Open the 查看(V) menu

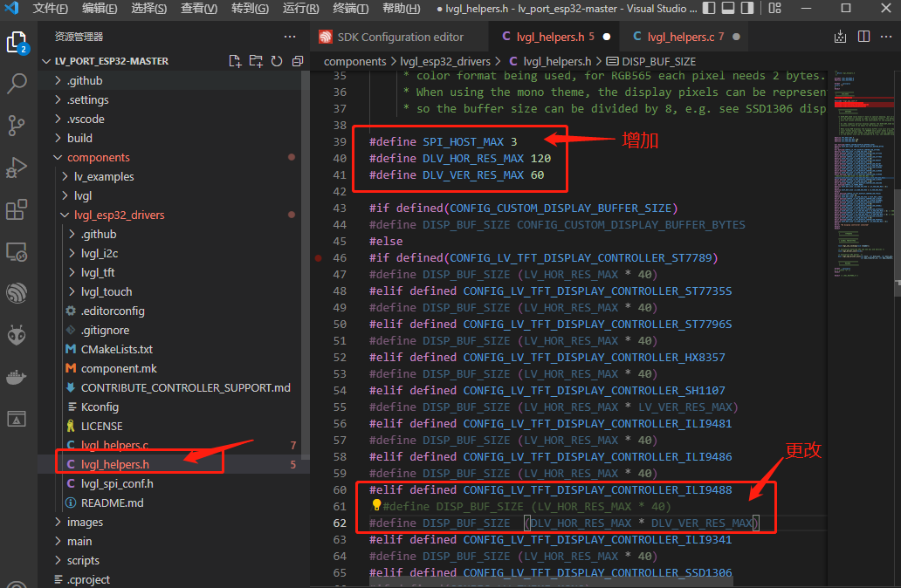(199, 9)
